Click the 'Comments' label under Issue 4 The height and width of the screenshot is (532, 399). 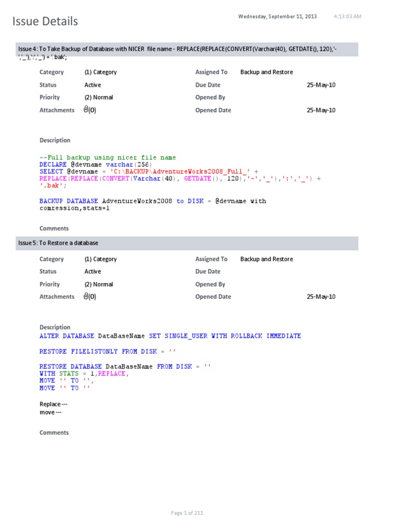[x=54, y=229]
